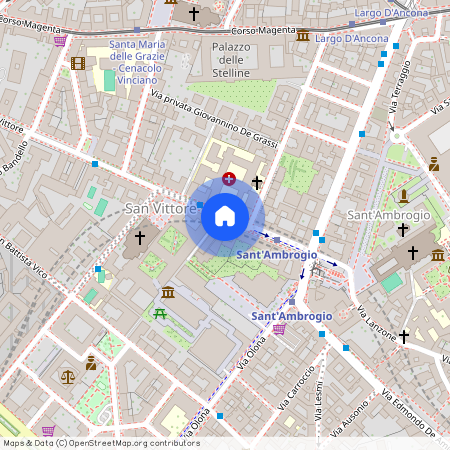Viewport: 450px width, 450px height.
Task: Click the blue home location marker
Action: point(225,217)
